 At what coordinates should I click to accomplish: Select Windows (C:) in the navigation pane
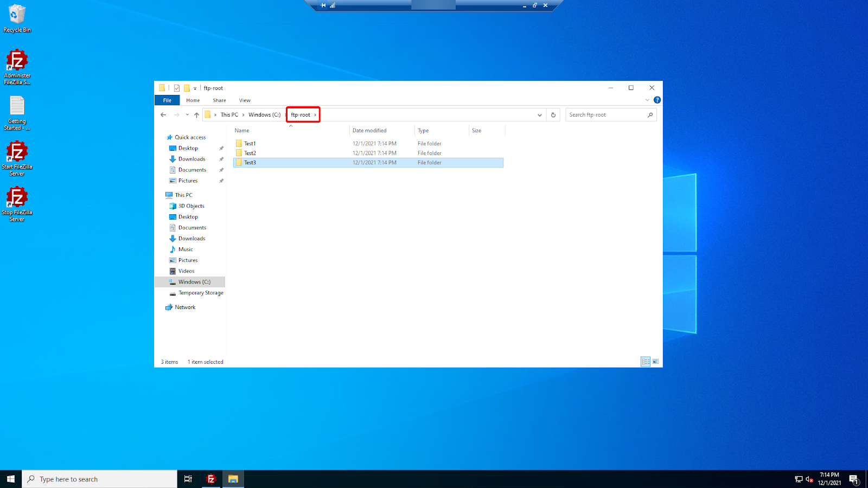click(x=190, y=282)
